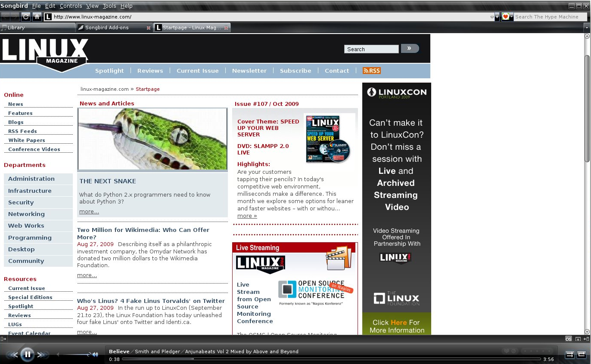
Task: Click the RSS feed icon in navigation
Action: click(x=372, y=71)
